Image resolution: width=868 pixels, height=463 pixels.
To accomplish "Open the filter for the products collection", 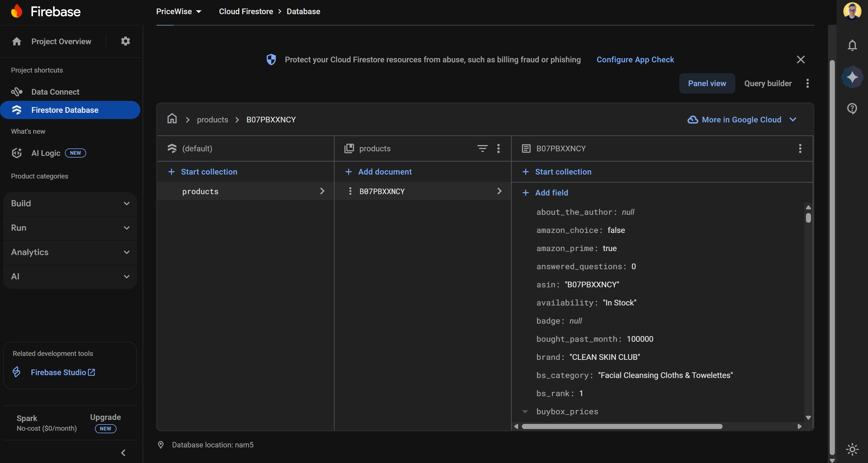I will point(482,148).
